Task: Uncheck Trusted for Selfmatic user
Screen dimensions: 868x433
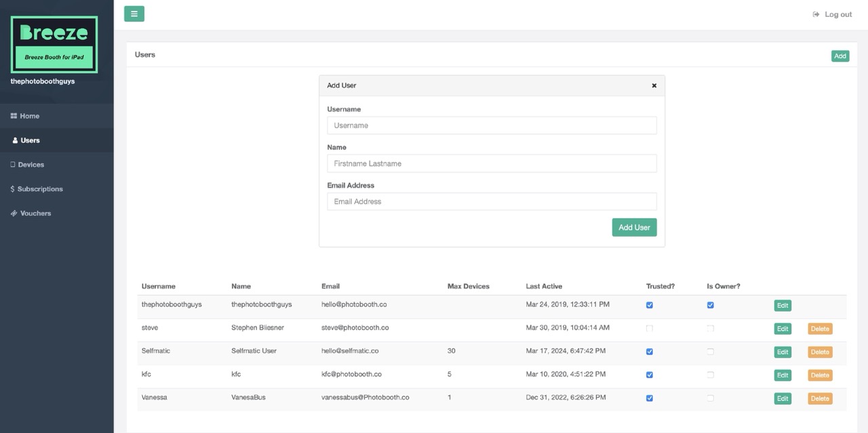Action: pyautogui.click(x=650, y=352)
